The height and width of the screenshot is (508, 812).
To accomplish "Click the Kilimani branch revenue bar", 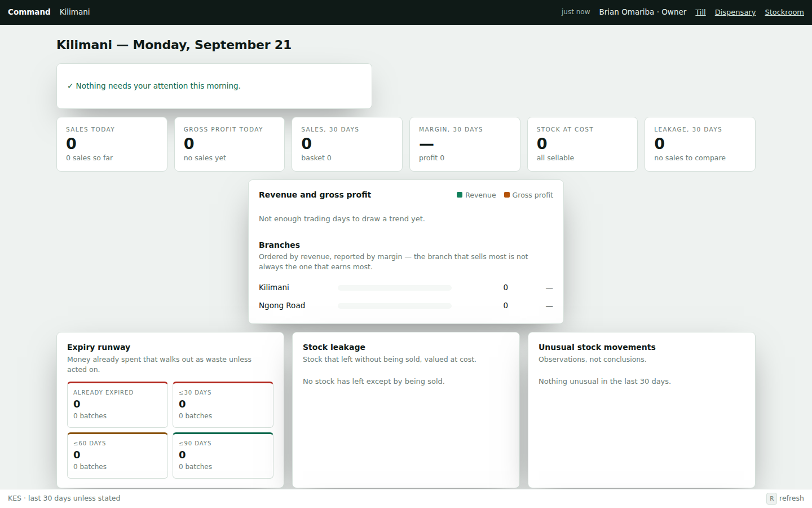I will [395, 288].
